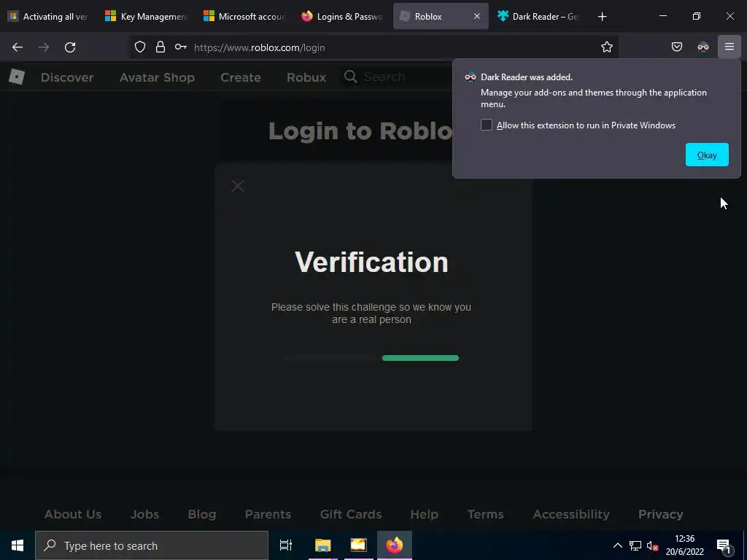Show hidden system tray icons
Screen dimensions: 747x560
(x=617, y=545)
